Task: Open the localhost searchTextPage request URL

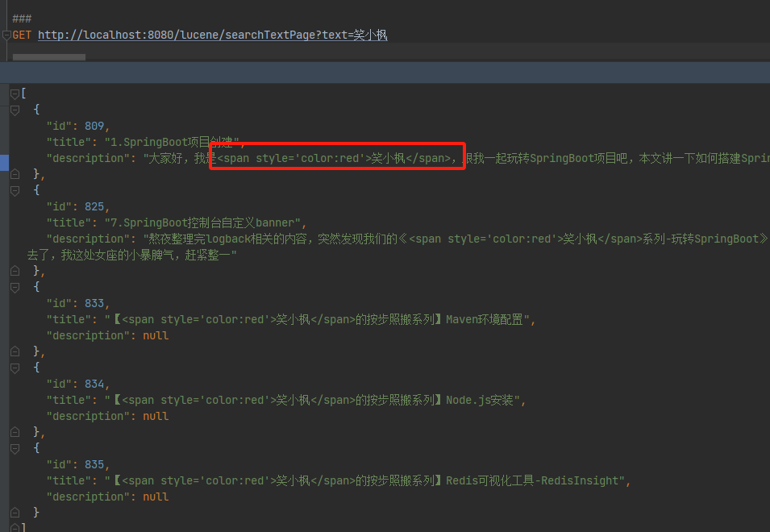Action: (213, 35)
